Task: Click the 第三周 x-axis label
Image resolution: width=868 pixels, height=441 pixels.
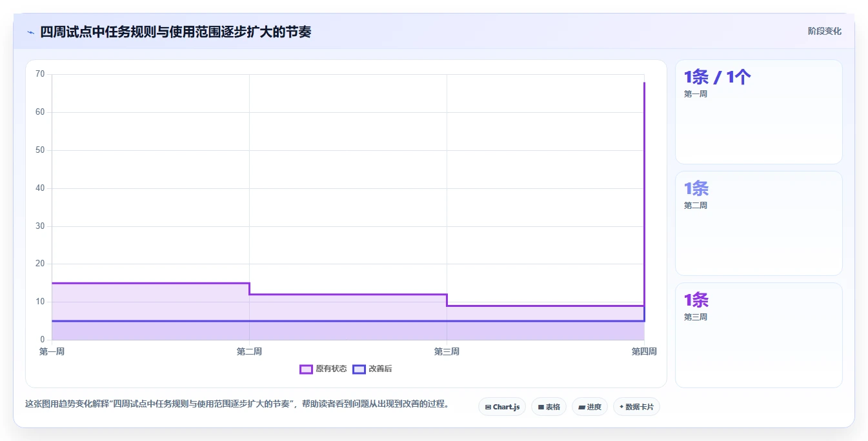Action: pyautogui.click(x=447, y=351)
